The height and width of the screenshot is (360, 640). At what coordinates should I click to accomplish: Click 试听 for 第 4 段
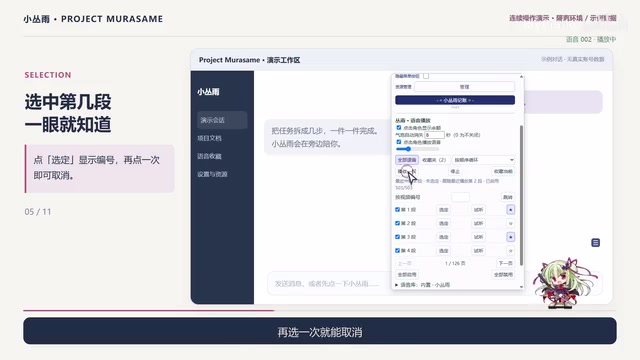478,251
